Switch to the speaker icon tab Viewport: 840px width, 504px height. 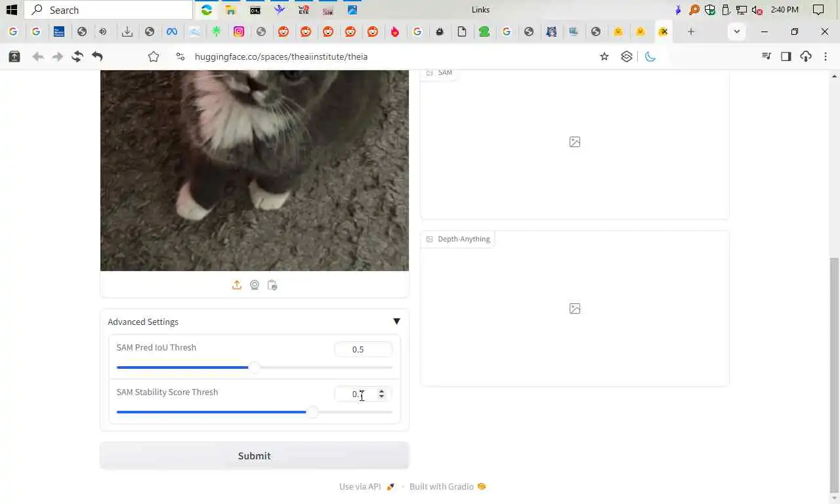pyautogui.click(x=104, y=31)
